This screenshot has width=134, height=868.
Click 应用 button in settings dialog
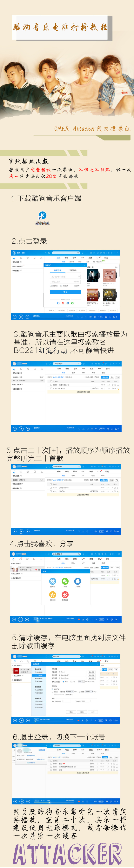(93, 712)
